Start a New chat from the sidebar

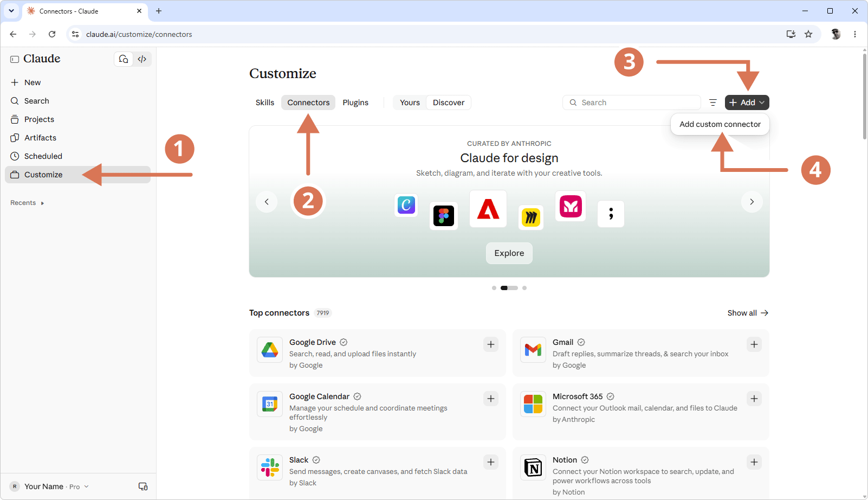click(x=78, y=82)
